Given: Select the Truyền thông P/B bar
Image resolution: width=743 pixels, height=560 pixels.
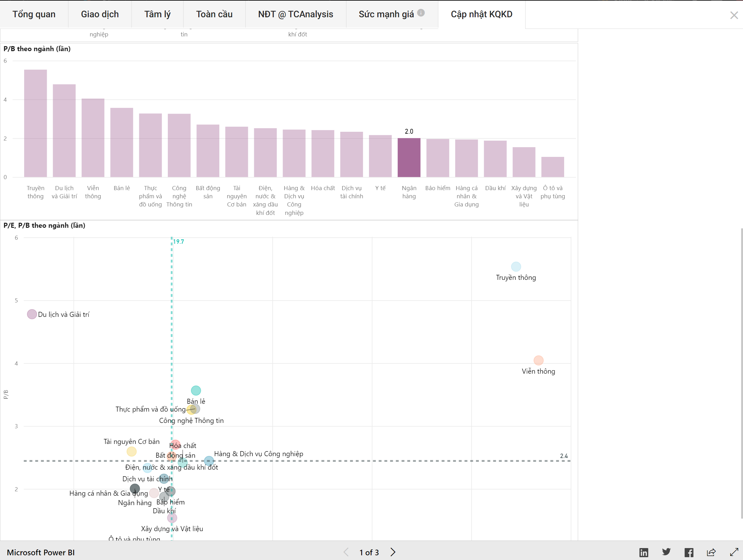Looking at the screenshot, I should tap(35, 123).
